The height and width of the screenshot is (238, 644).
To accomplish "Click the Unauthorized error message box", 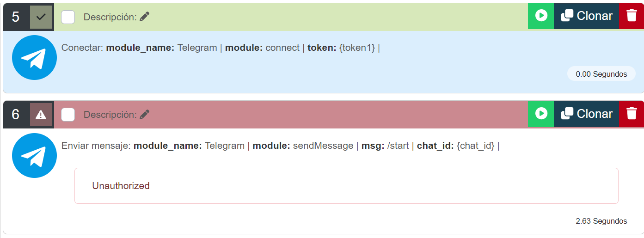I will [346, 186].
